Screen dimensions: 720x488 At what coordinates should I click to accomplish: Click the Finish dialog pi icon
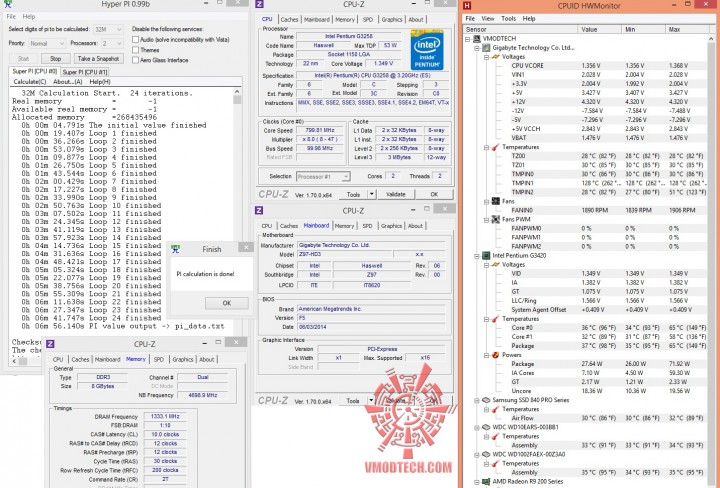(175, 249)
